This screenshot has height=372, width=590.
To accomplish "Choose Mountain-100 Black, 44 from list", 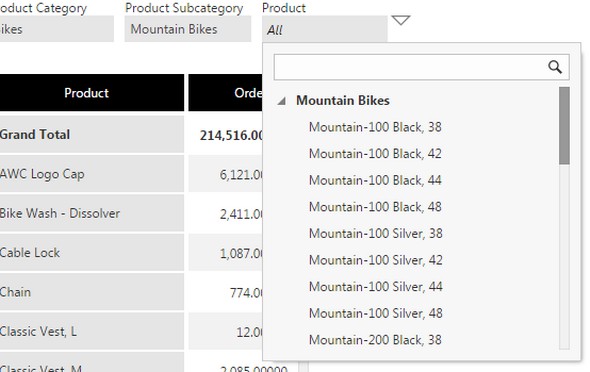I will 375,181.
